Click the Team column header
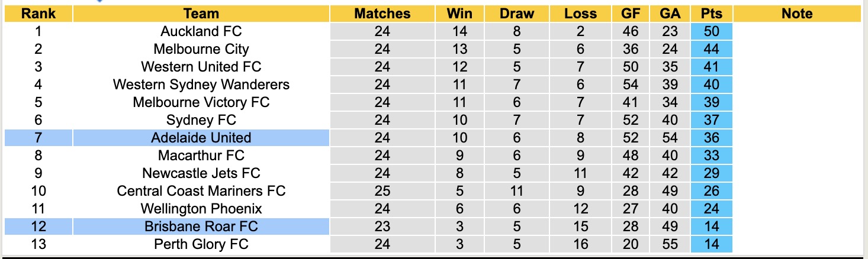 pyautogui.click(x=201, y=14)
